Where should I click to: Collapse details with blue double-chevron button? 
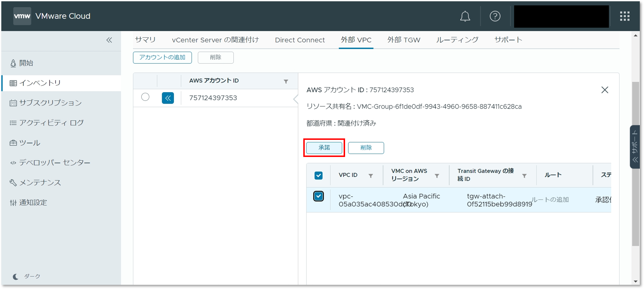click(168, 98)
